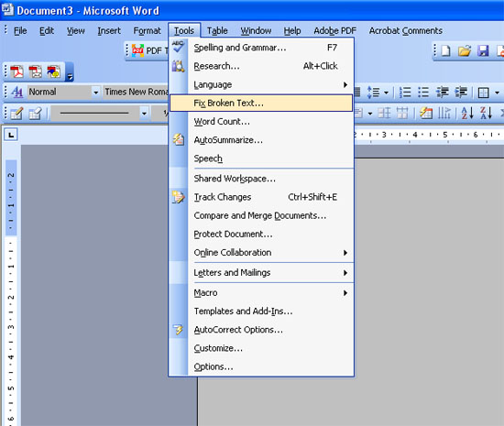Viewport: 504px width, 426px height.
Task: Open the Acrobat Comments menu
Action: point(406,31)
